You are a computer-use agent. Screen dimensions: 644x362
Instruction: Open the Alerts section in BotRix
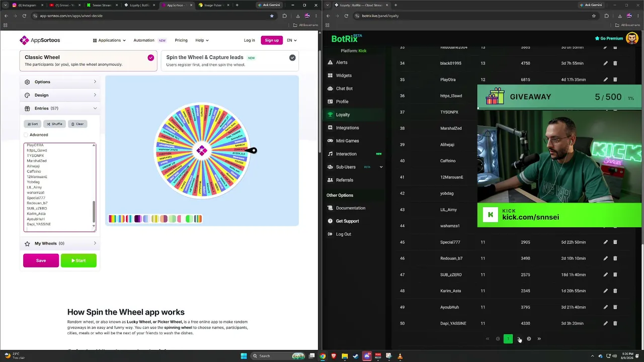coord(342,62)
